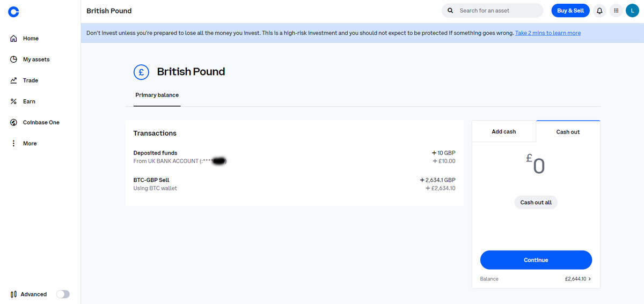Select the Primary balance tab
The image size is (644, 304).
click(x=157, y=95)
